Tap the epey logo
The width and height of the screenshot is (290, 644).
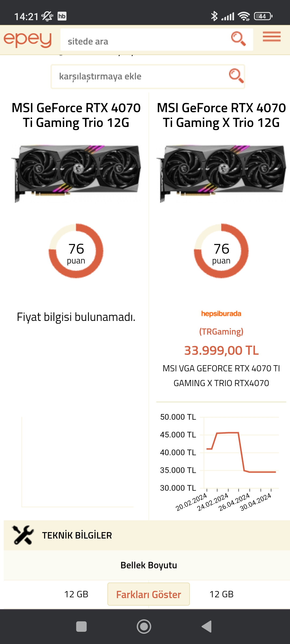(28, 40)
